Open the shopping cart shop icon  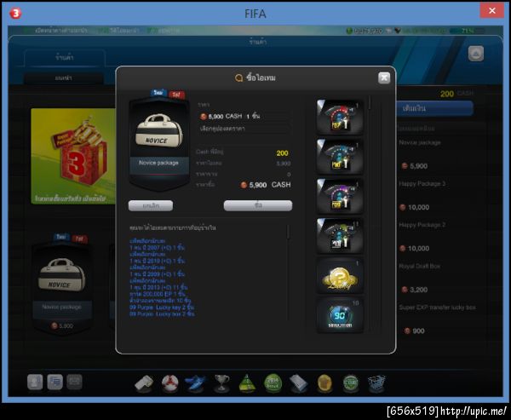click(376, 383)
